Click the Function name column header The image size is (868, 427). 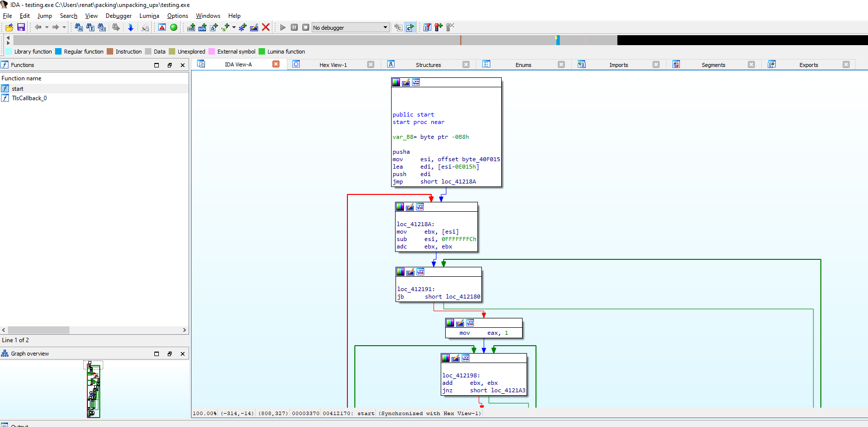(94, 78)
